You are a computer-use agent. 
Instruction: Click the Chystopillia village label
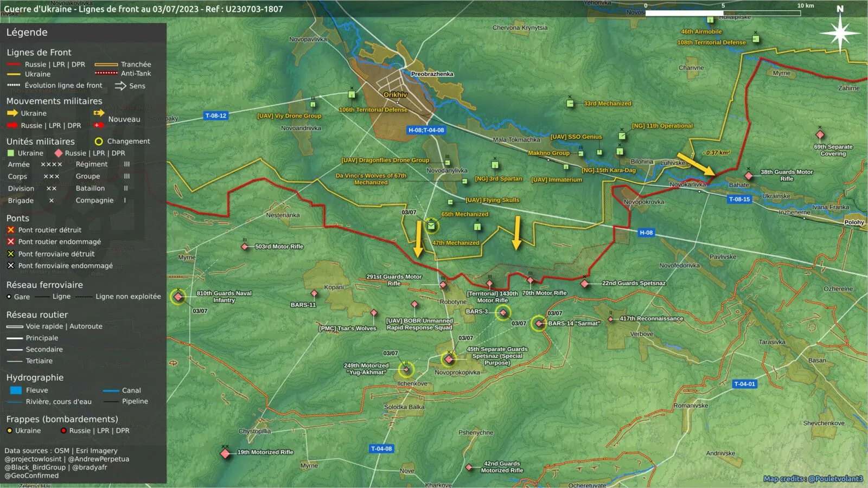click(x=254, y=432)
